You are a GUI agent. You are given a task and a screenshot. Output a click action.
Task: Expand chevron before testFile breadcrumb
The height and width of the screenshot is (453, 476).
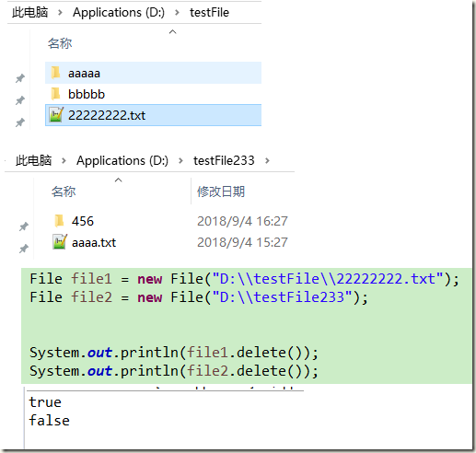tap(177, 13)
